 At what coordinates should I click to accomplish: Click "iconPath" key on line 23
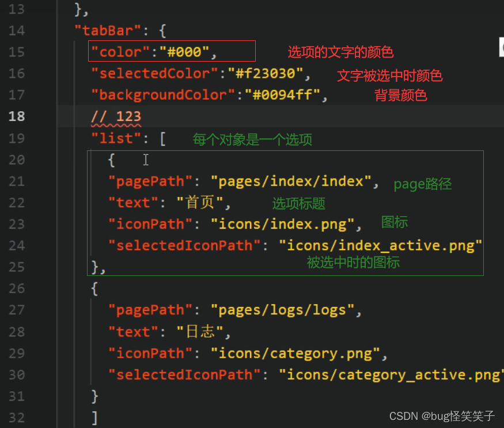(x=150, y=224)
